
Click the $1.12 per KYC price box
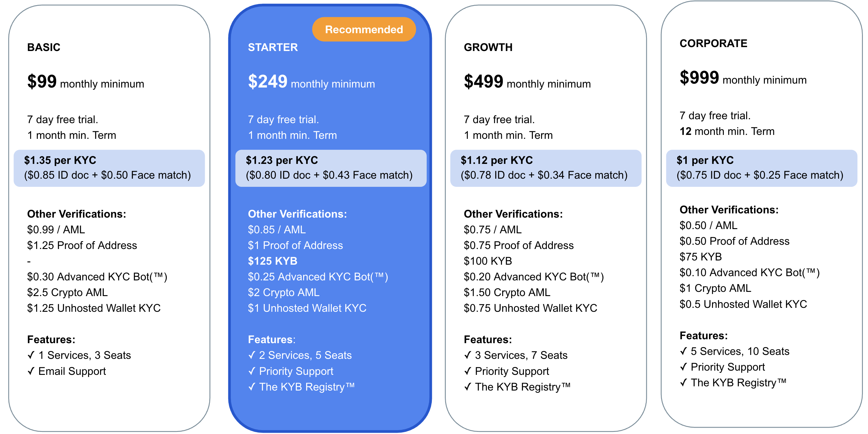546,168
